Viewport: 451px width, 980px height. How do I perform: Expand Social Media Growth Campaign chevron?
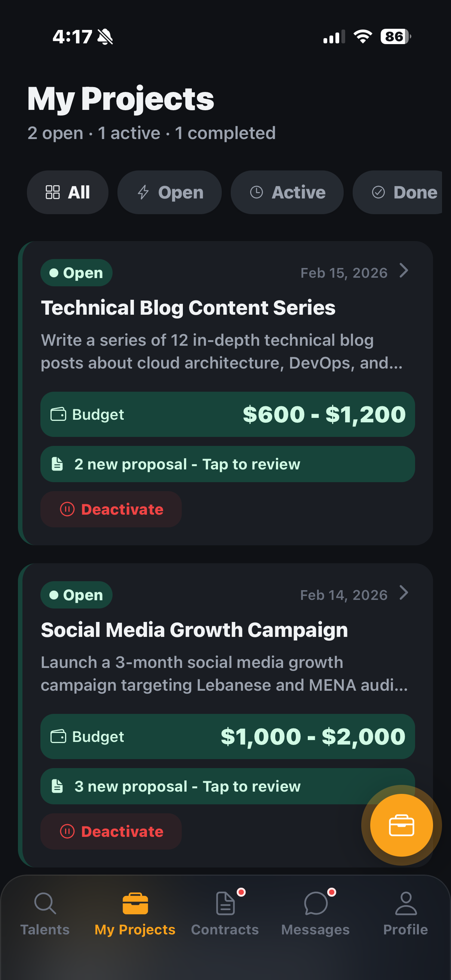pyautogui.click(x=404, y=593)
